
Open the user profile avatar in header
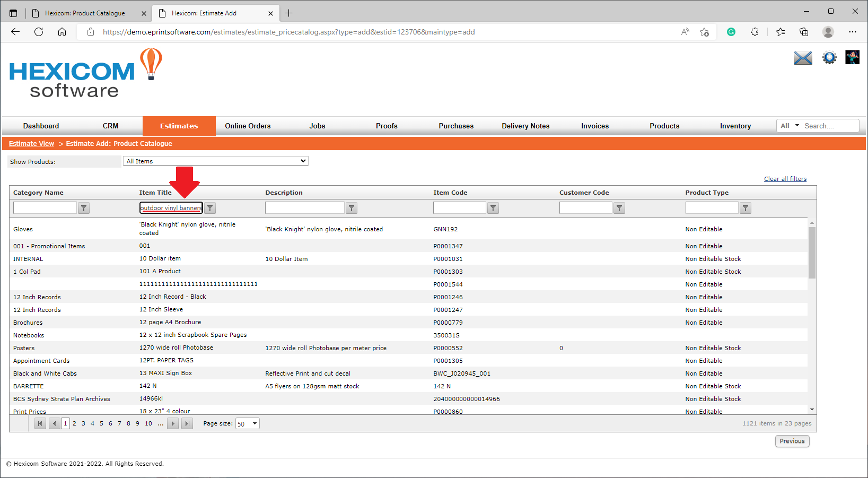click(852, 57)
